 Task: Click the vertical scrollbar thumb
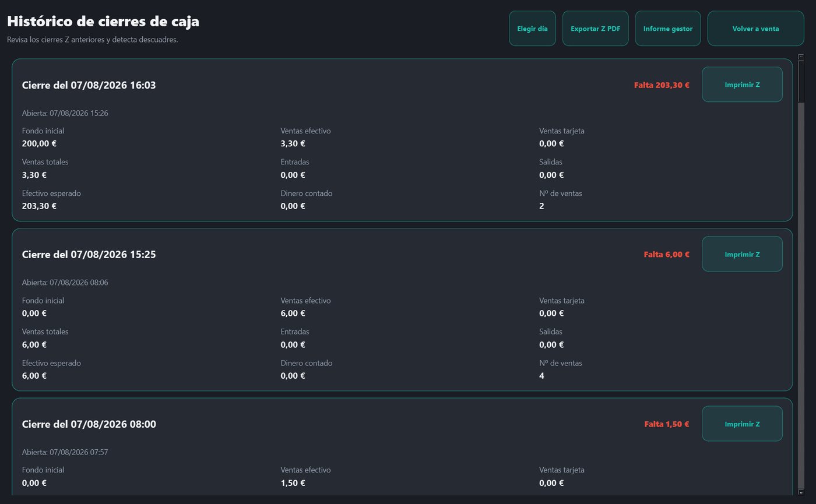[801, 81]
